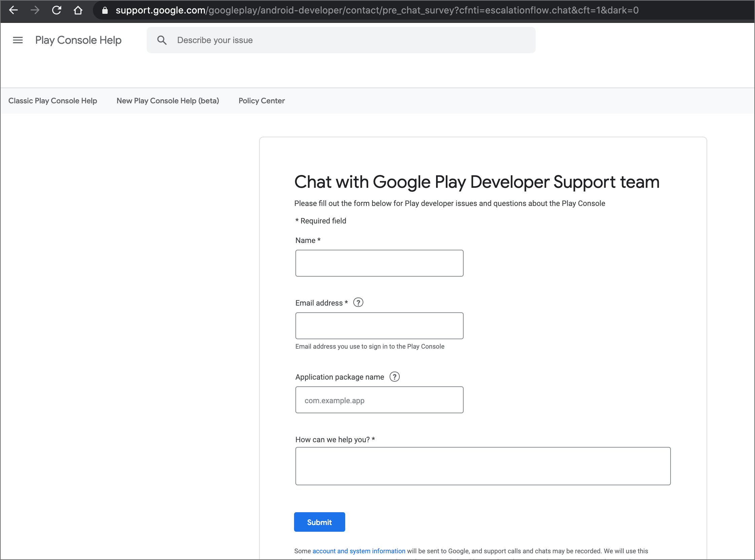Click the hamburger menu icon
The image size is (755, 560).
(17, 39)
